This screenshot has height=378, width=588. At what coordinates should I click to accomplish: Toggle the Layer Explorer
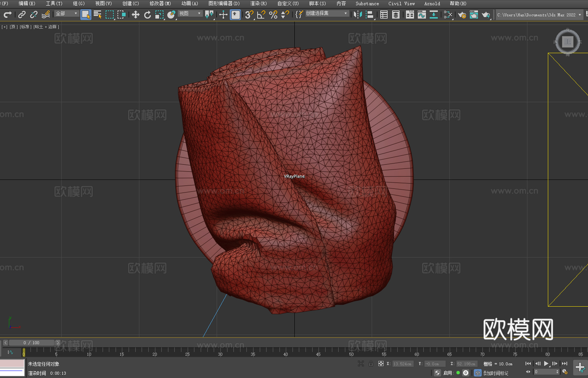pos(396,14)
